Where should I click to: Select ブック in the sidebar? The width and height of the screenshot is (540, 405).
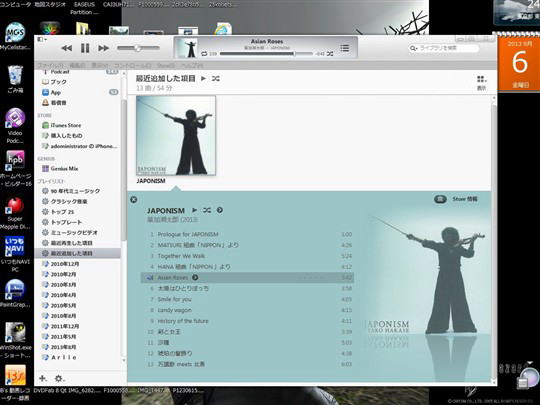coord(59,82)
